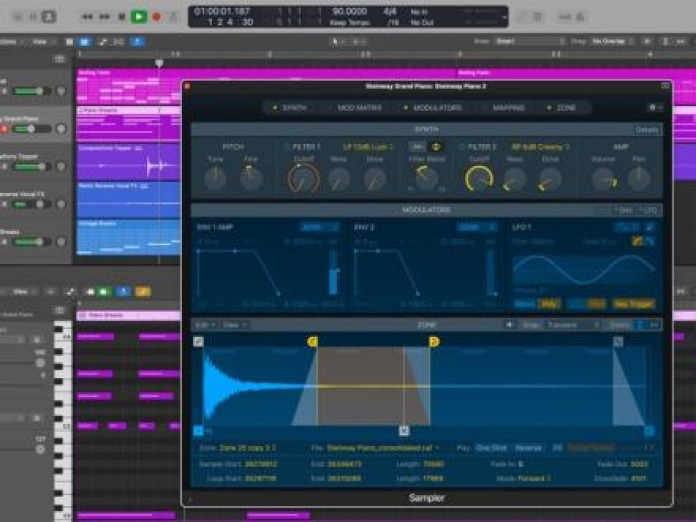Click the Pitch Tune knob
The height and width of the screenshot is (522, 696).
(215, 178)
